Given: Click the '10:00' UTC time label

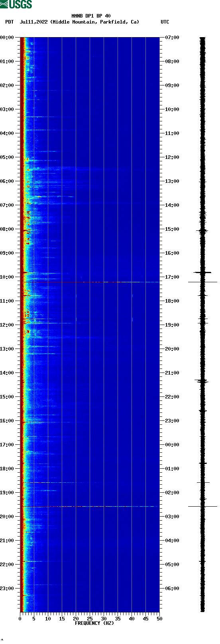Looking at the screenshot, I should click(x=172, y=109).
